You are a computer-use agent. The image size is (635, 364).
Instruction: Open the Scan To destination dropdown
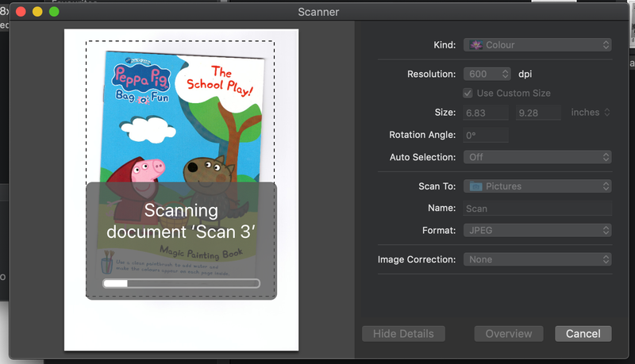[x=537, y=186]
